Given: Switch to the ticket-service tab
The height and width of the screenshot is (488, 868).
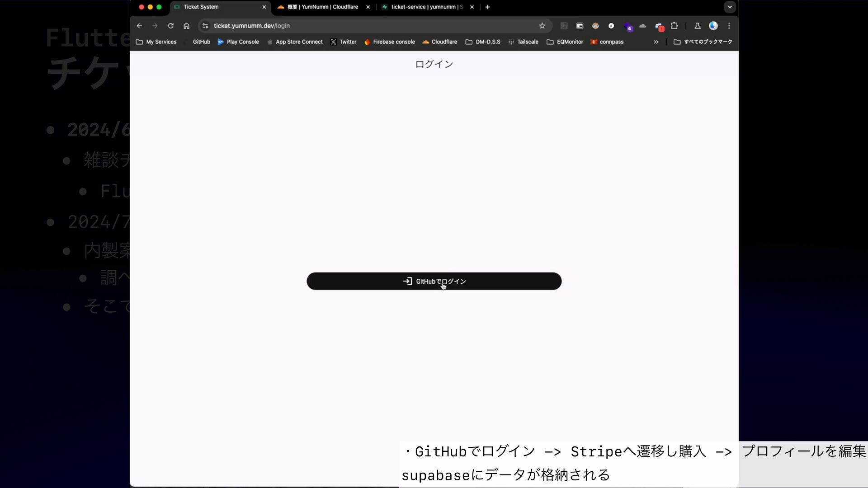Looking at the screenshot, I should click(425, 7).
